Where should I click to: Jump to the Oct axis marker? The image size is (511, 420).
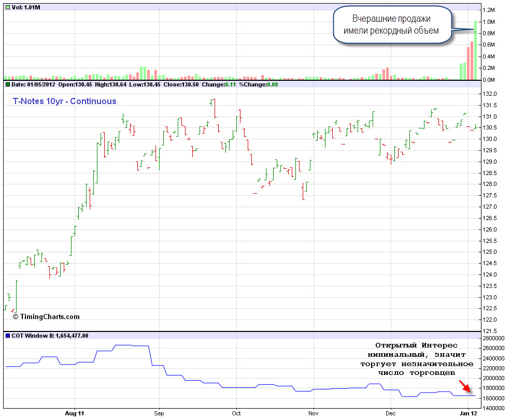click(x=236, y=413)
